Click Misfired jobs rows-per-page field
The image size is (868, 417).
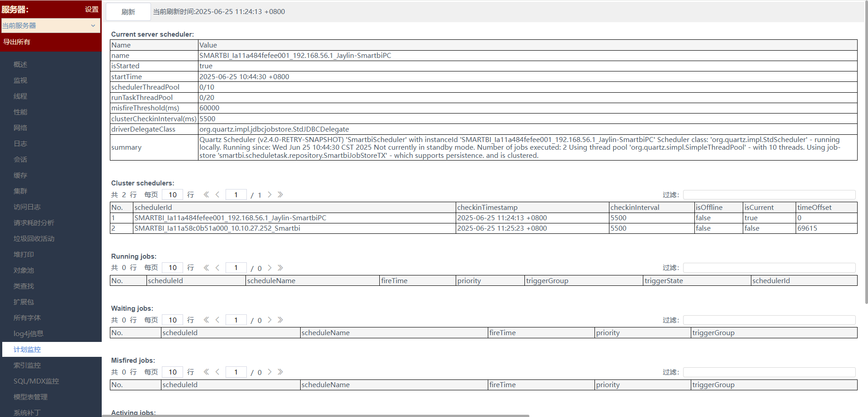pos(173,372)
